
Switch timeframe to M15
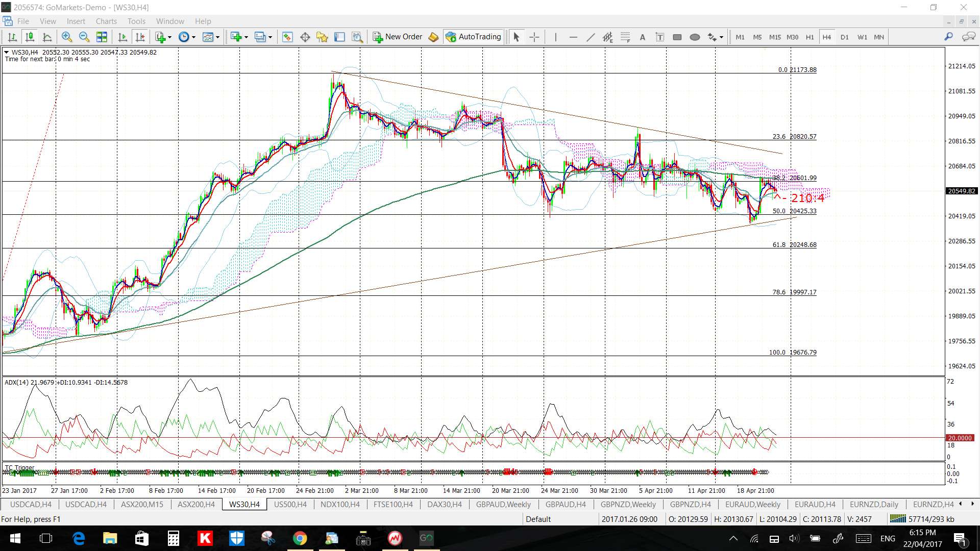[775, 37]
